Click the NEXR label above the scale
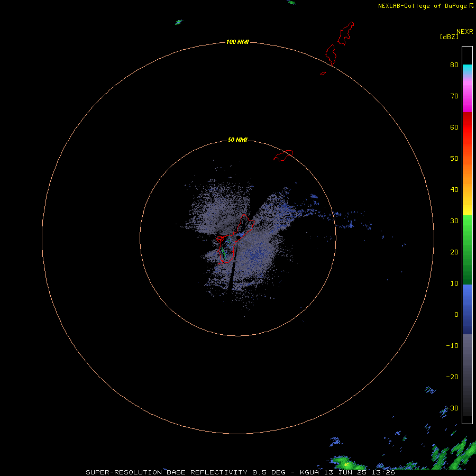Screen dimensions: 476x476 click(x=465, y=32)
